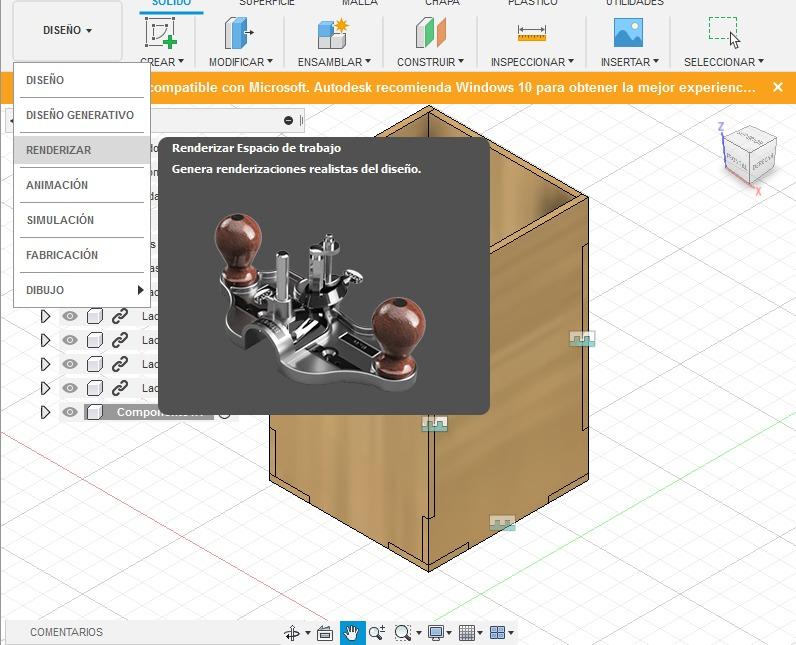Click the Insertar image icon
The height and width of the screenshot is (645, 796).
coord(628,32)
